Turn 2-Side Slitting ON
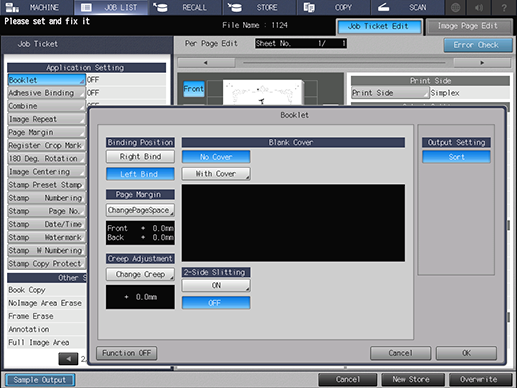Image resolution: width=517 pixels, height=388 pixels. 216,285
